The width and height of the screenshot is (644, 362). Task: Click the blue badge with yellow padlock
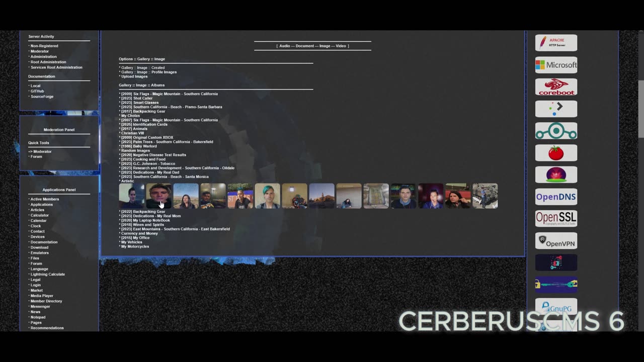556,285
